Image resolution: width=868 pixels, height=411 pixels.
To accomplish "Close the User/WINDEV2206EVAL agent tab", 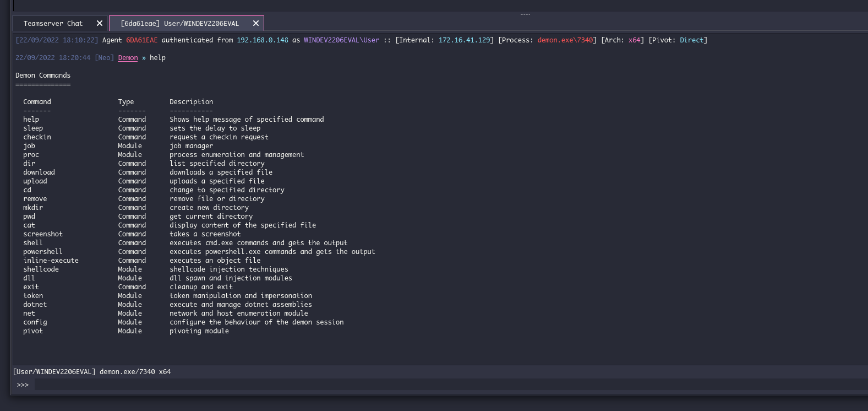I will [x=256, y=23].
